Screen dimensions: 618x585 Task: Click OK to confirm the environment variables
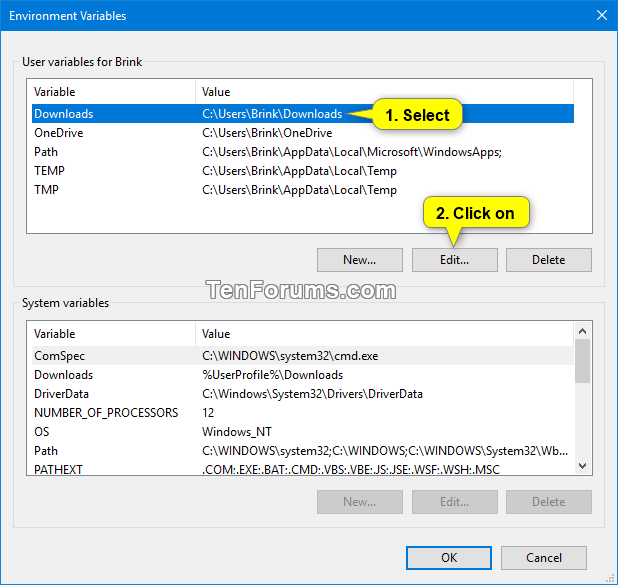[449, 557]
